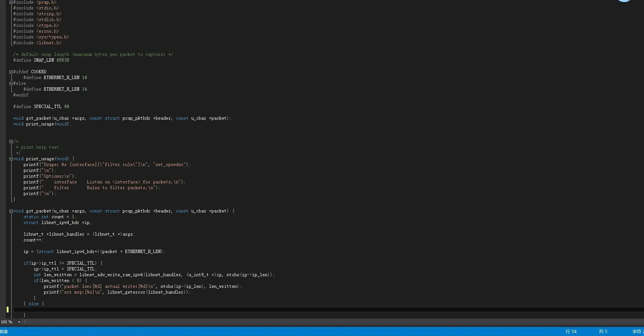Collapse the print_usage function body
The width and height of the screenshot is (644, 336).
[x=11, y=159]
